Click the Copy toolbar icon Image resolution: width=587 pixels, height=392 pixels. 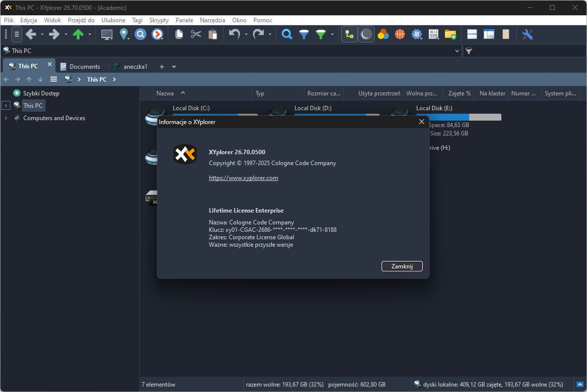pos(179,35)
